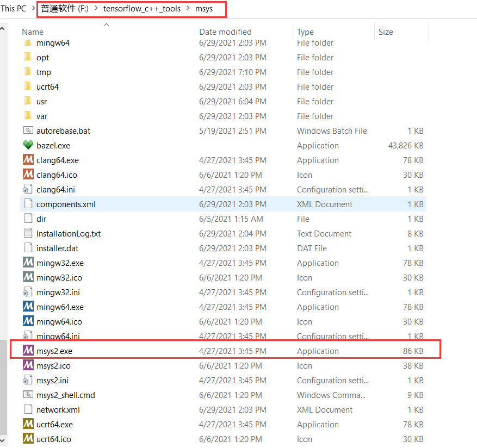477x448 pixels.
Task: Click date 6/29/2021 2:04 PM
Action: 233,234
